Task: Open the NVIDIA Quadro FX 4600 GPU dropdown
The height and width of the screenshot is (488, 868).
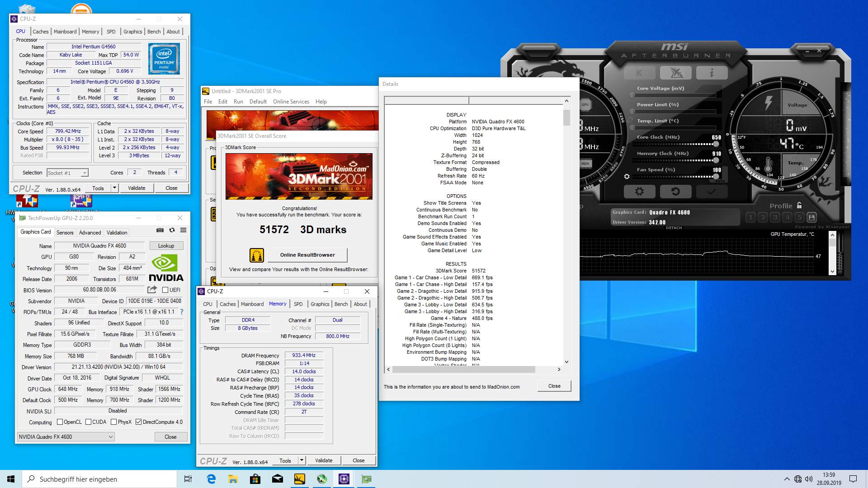Action: tap(66, 437)
